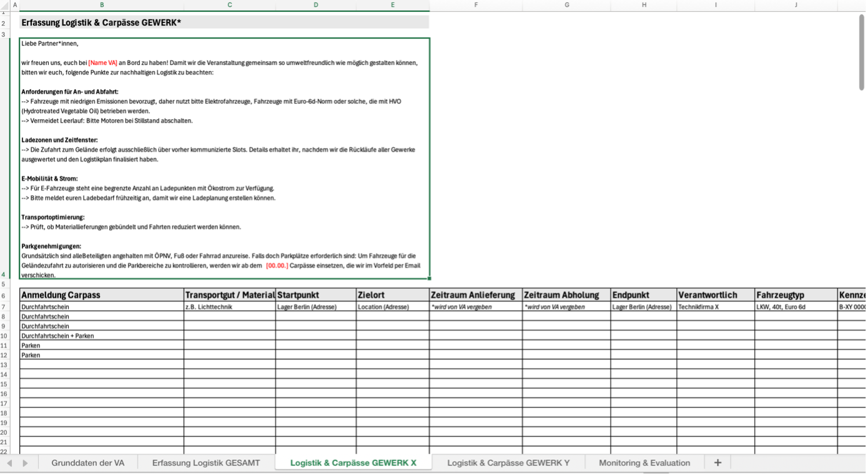The width and height of the screenshot is (868, 476).
Task: Select column I header
Action: [x=716, y=5]
